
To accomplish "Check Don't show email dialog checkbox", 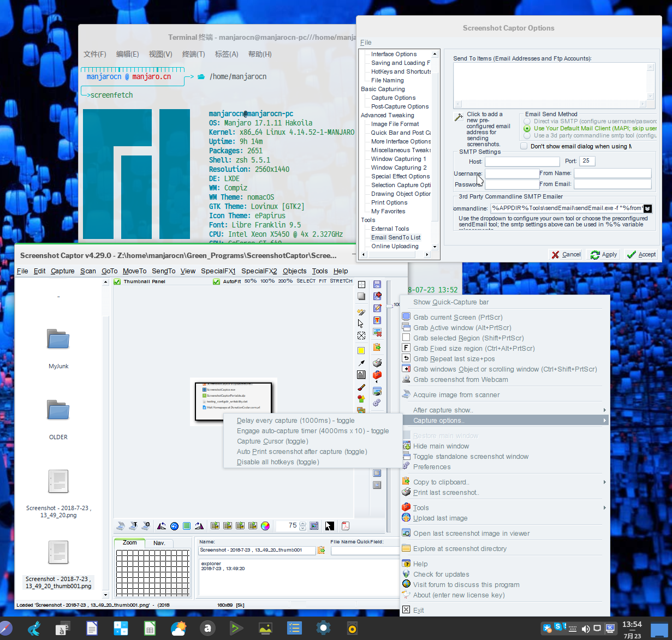I will [524, 146].
